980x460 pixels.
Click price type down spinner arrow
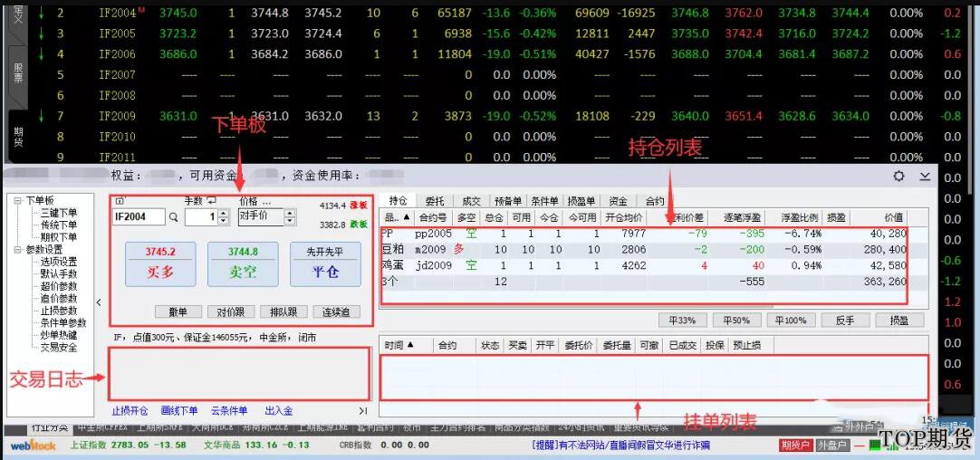click(289, 221)
